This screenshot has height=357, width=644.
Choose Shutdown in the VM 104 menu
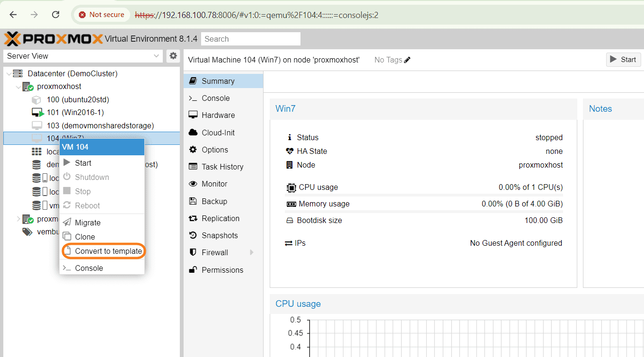coord(102,177)
